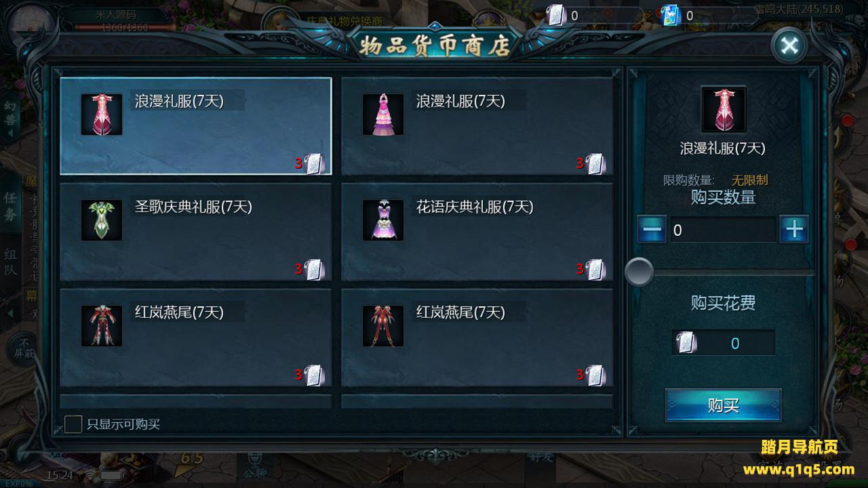Click the round purchase quantity slider handle
Image resolution: width=868 pixels, height=488 pixels.
(x=639, y=272)
